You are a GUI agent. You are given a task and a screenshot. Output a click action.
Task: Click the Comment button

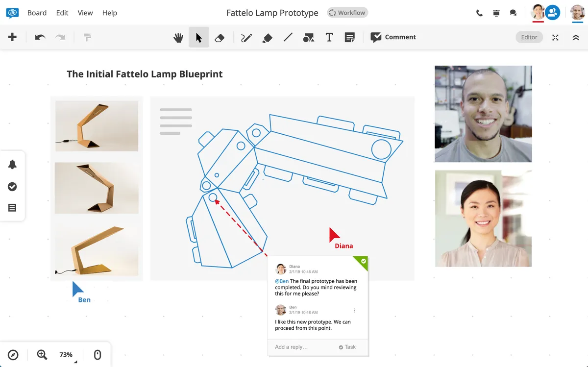click(x=393, y=37)
